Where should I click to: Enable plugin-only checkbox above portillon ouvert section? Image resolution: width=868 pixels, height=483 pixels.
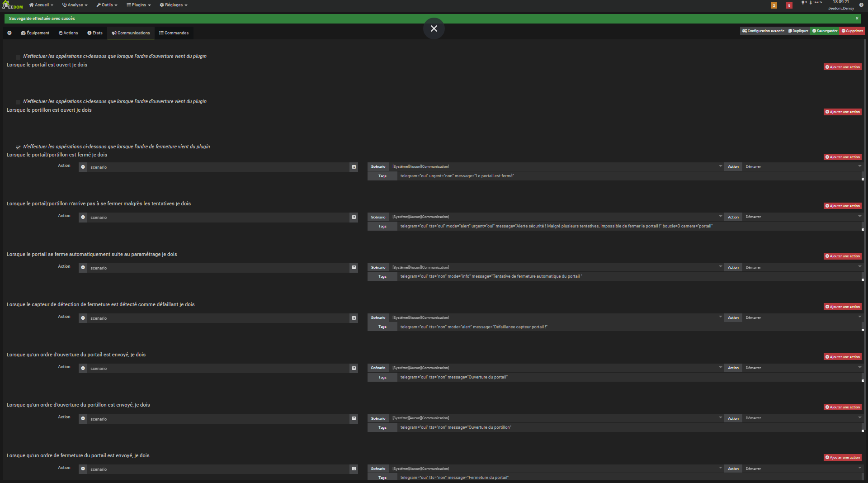click(18, 102)
